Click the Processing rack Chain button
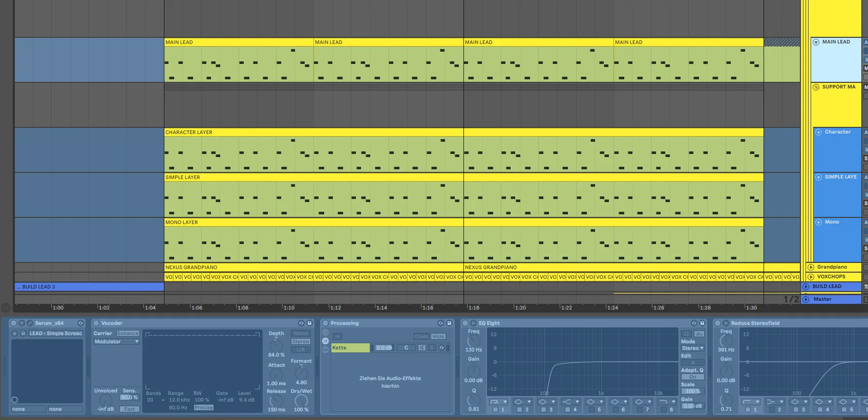Image resolution: width=868 pixels, height=420 pixels. pos(421,337)
